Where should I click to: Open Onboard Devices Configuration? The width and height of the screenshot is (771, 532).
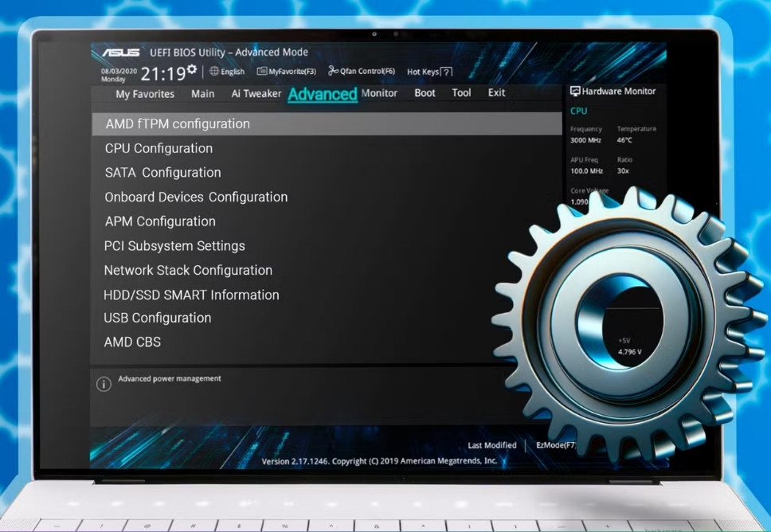coord(196,197)
